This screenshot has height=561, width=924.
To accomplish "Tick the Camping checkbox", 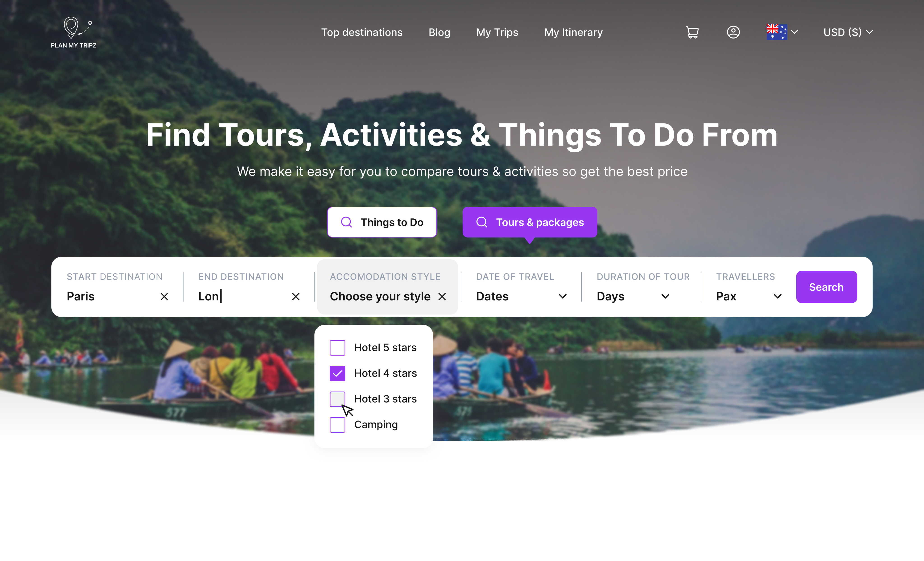I will coord(337,425).
